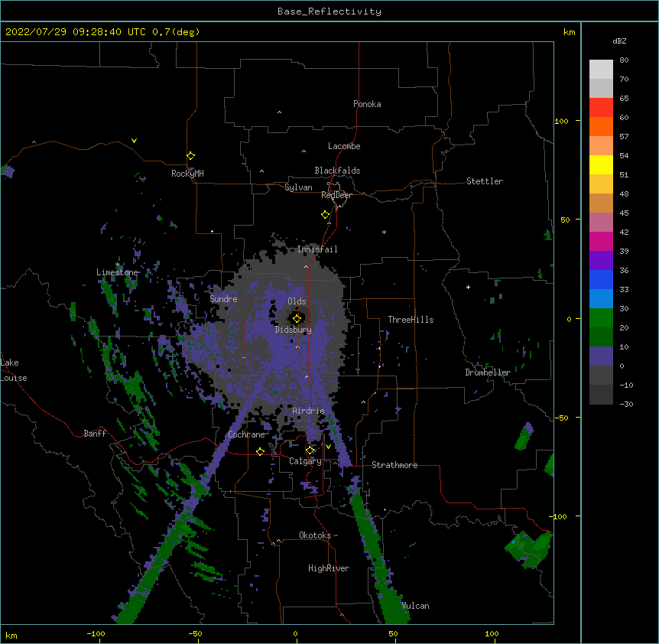659x644 pixels.
Task: Click the white asterisk marker above Limestone
Action: [117, 265]
